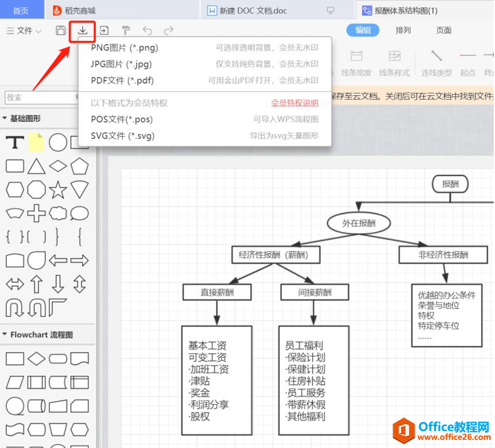Choose the Flowchart parallelogram data shape
The height and width of the screenshot is (448, 495).
tap(15, 382)
